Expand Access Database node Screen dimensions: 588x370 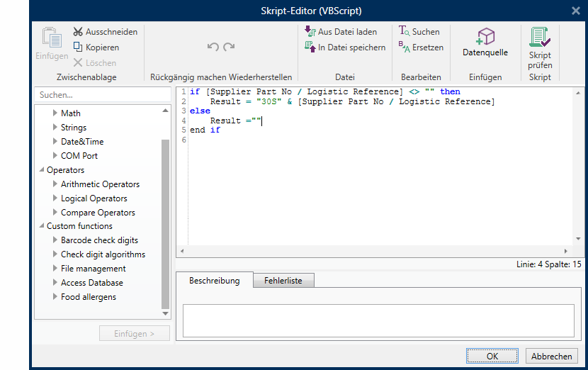click(55, 282)
